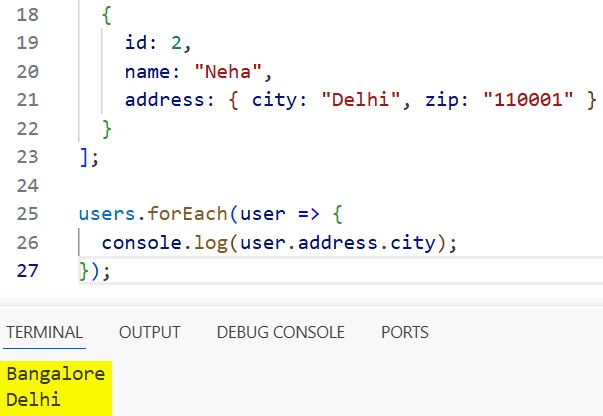603x416 pixels.
Task: Click line number 18 in gutter
Action: [28, 15]
